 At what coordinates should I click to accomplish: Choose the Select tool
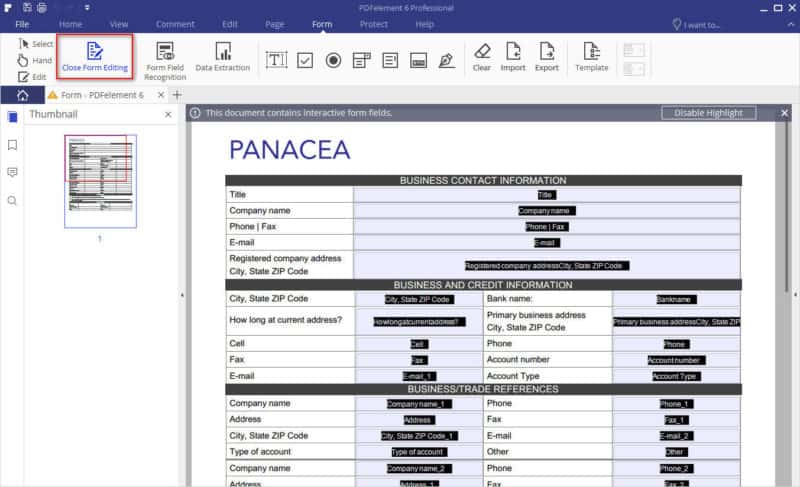coord(35,44)
